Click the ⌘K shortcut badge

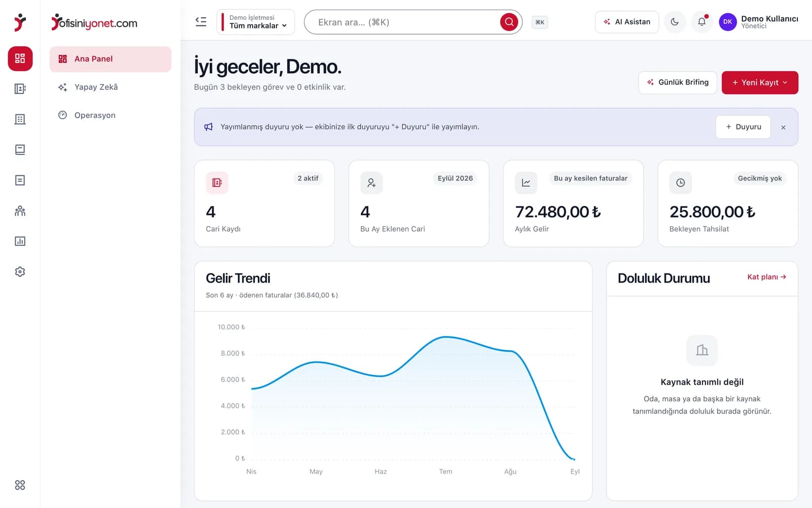(x=539, y=22)
